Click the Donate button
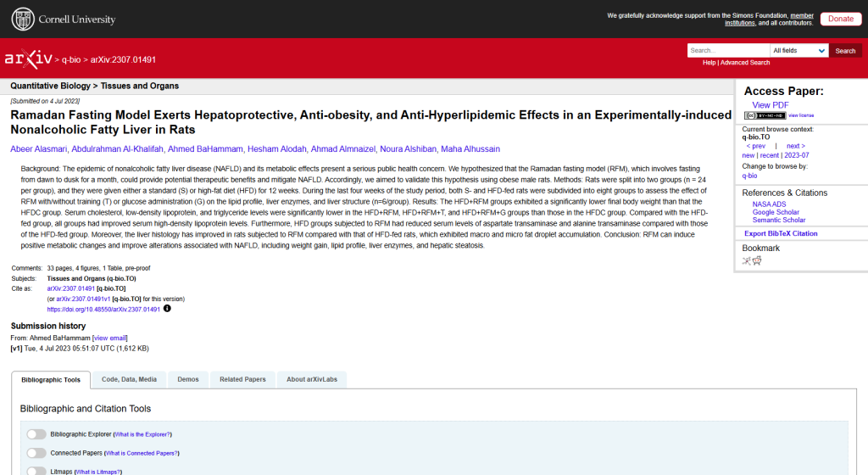The image size is (868, 475). (x=841, y=19)
